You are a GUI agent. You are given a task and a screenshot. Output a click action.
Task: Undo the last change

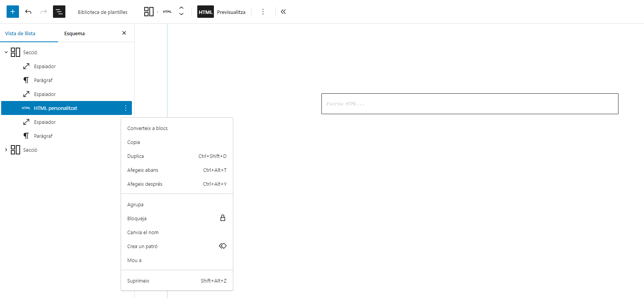(28, 12)
